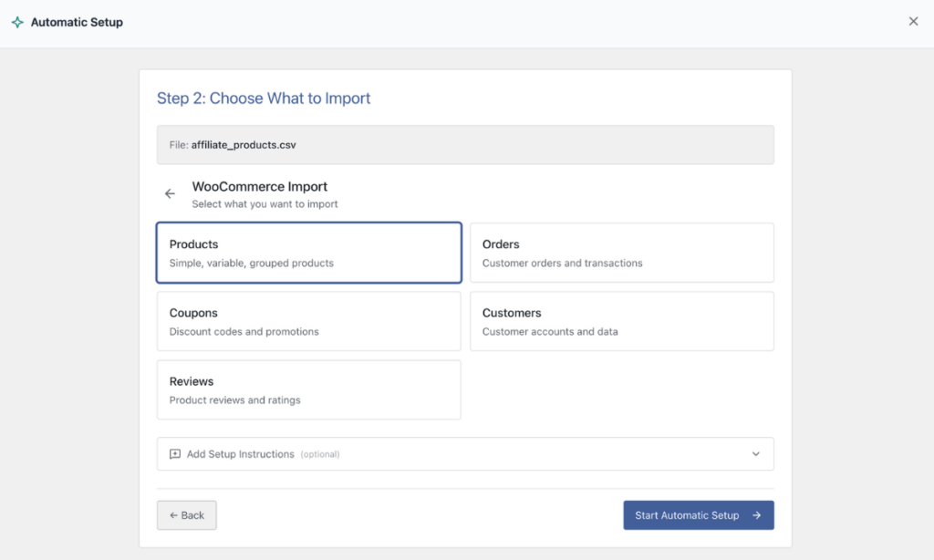Click the Add Setup Instructions note icon

(174, 454)
